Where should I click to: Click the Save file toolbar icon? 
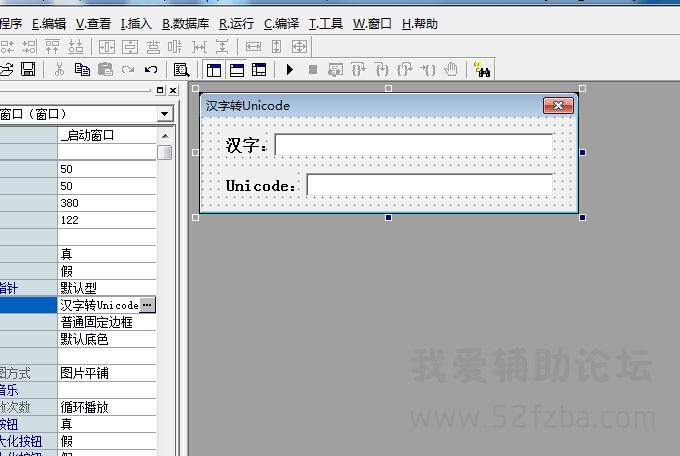click(28, 69)
